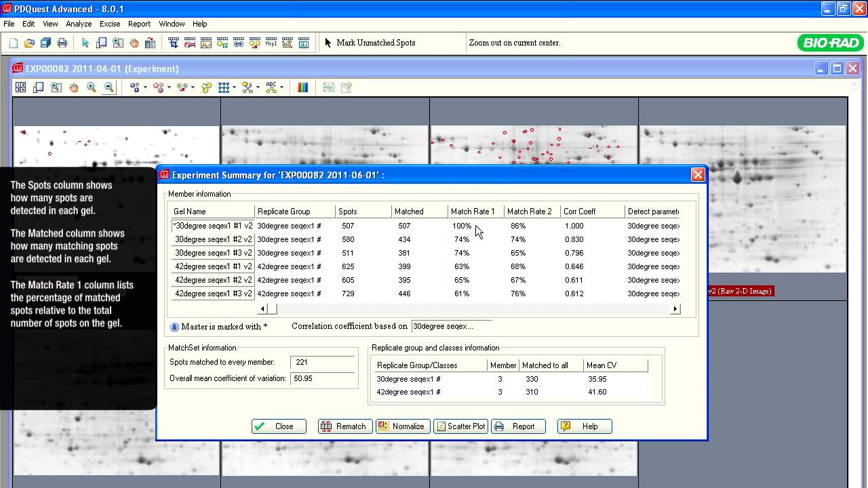Click the note pencil icon in experiment toolbar
Screen dimensions: 868x488
click(x=347, y=87)
